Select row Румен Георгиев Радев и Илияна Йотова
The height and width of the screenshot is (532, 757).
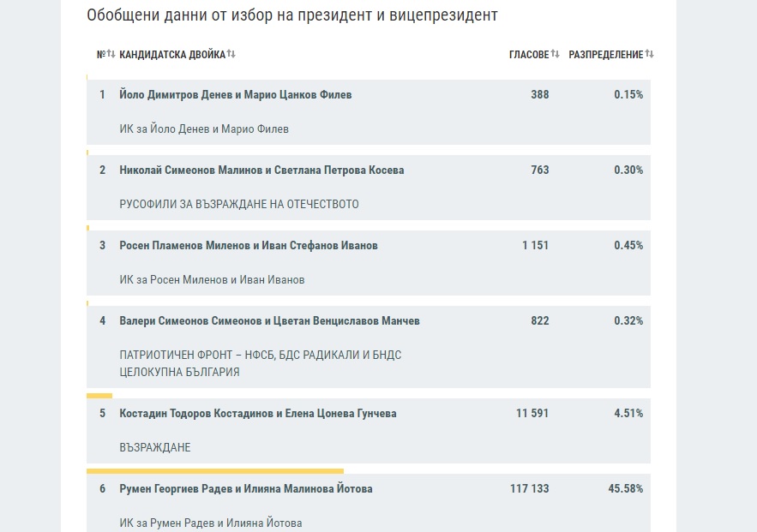pos(369,503)
